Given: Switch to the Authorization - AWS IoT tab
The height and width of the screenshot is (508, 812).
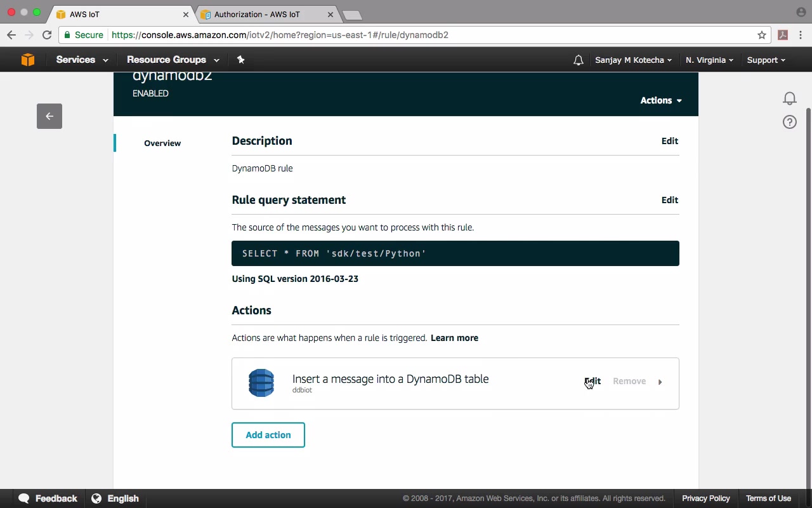Looking at the screenshot, I should [266, 15].
